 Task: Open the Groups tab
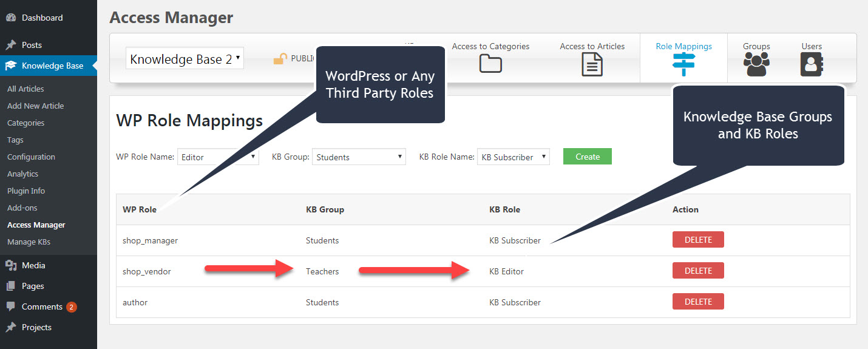[756, 58]
